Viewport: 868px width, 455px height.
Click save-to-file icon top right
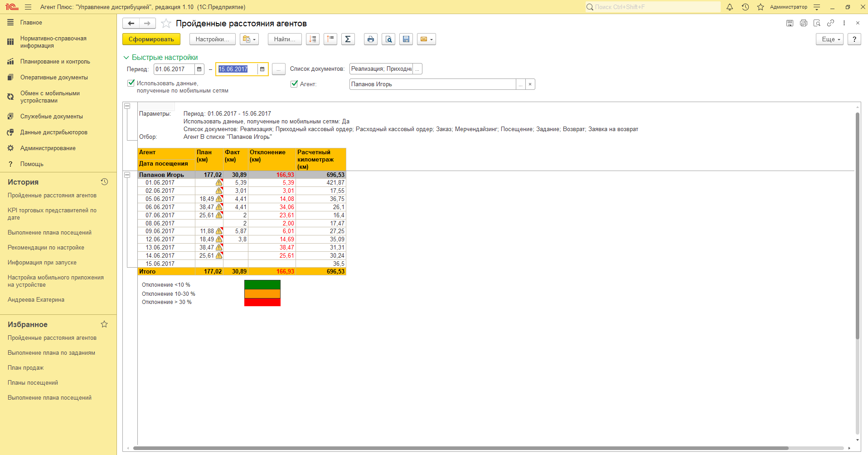[790, 23]
